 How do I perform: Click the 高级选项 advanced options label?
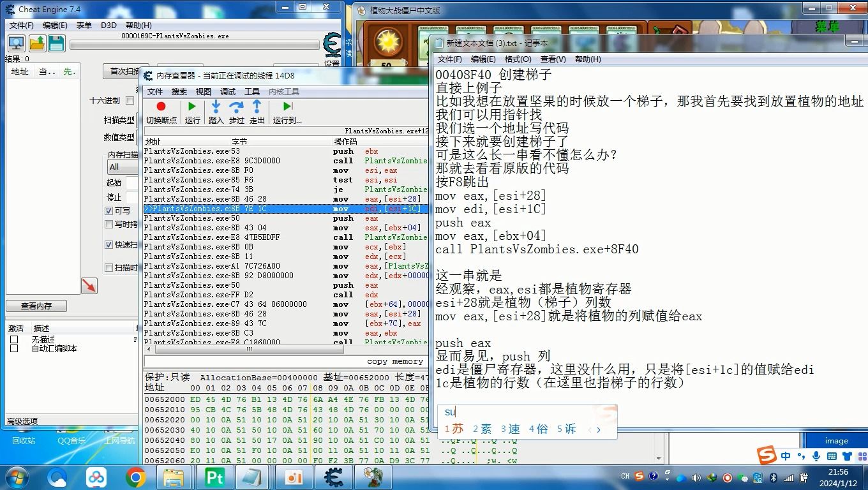(x=22, y=421)
